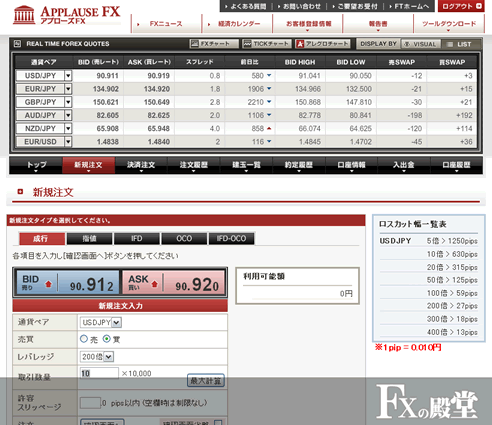Choose the IFD-OCO order type tab
The image size is (492, 425).
232,239
